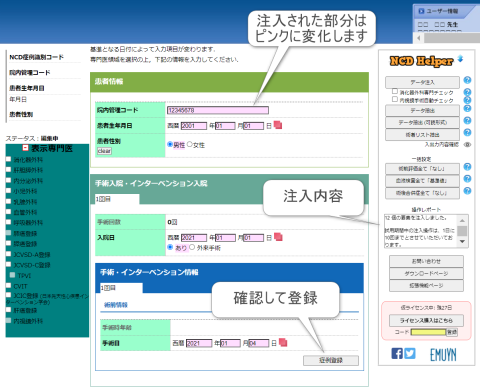
Task: Open help for 術前評価全て「なし」 button
Action: (467, 167)
